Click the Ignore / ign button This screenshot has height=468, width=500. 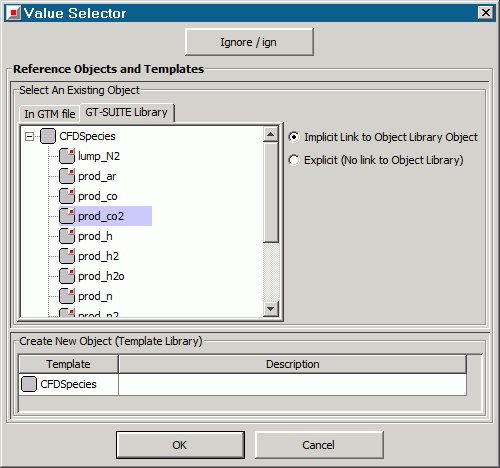point(249,42)
